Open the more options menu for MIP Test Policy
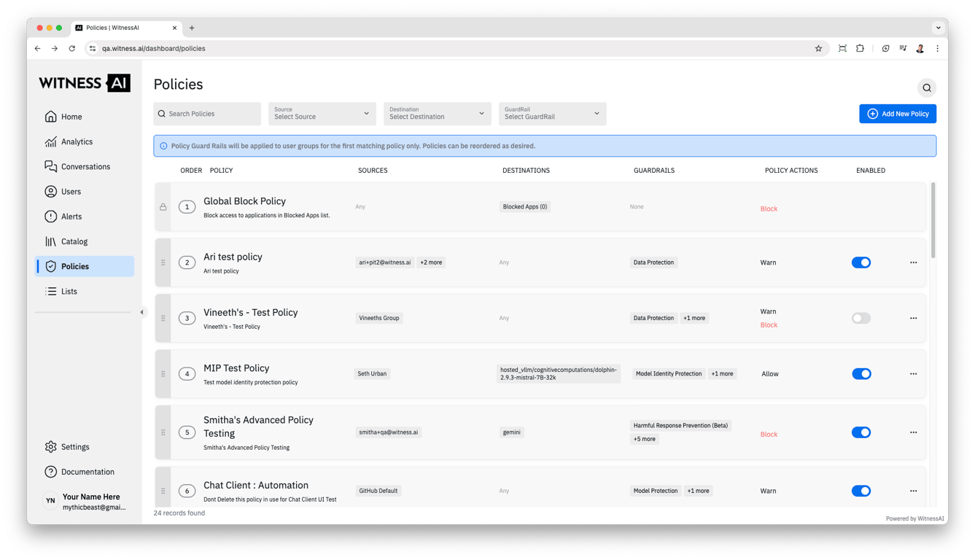This screenshot has height=560, width=975. point(913,374)
